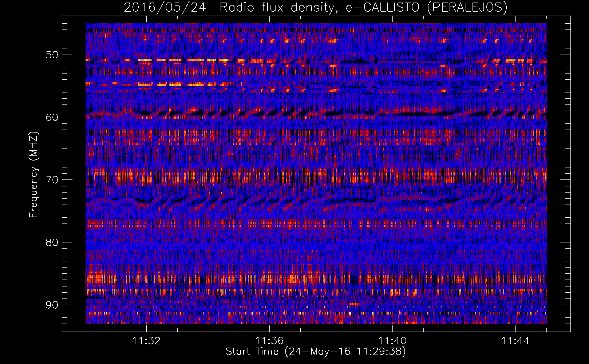Click the Start Time axis label

pos(315,352)
